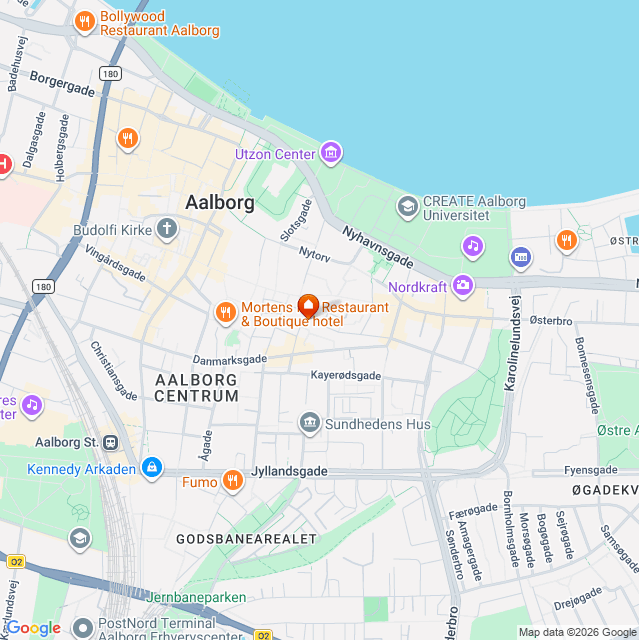Open the CREATE Aalborg Universitet graduation-cap marker
Viewport: 639px width, 640px height.
tap(408, 207)
